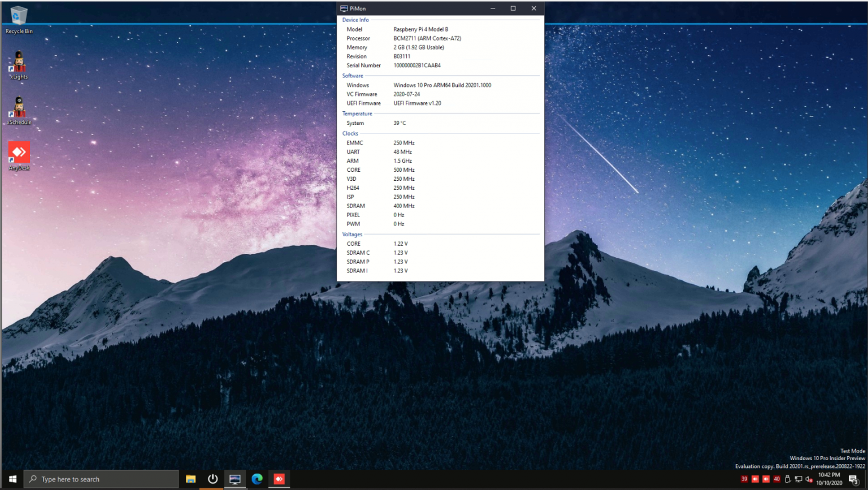Open the Recycle Bin on desktop
Image resolution: width=868 pixels, height=490 pixels.
19,17
